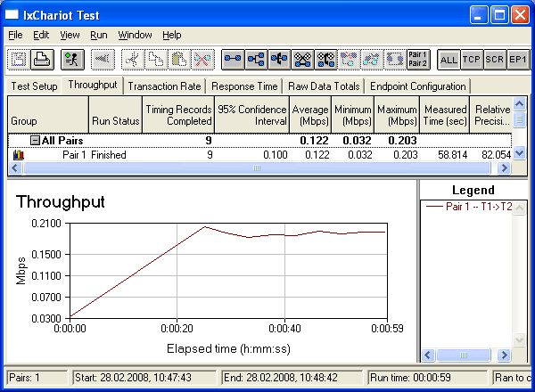
Task: Click the Group column header
Action: 48,115
